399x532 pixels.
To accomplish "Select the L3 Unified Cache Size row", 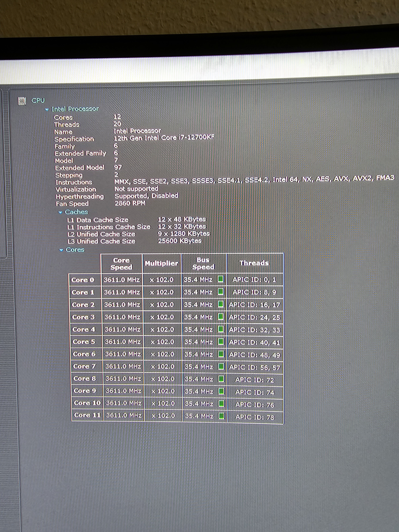I will [x=135, y=241].
